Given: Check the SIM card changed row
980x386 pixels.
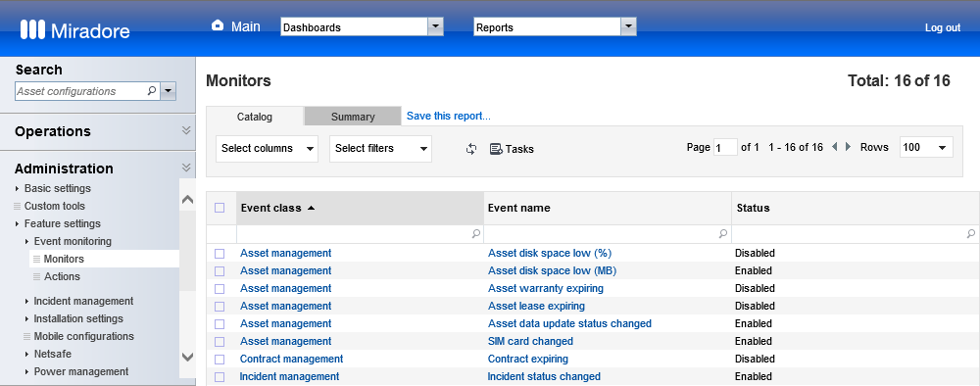Looking at the screenshot, I should pos(220,342).
